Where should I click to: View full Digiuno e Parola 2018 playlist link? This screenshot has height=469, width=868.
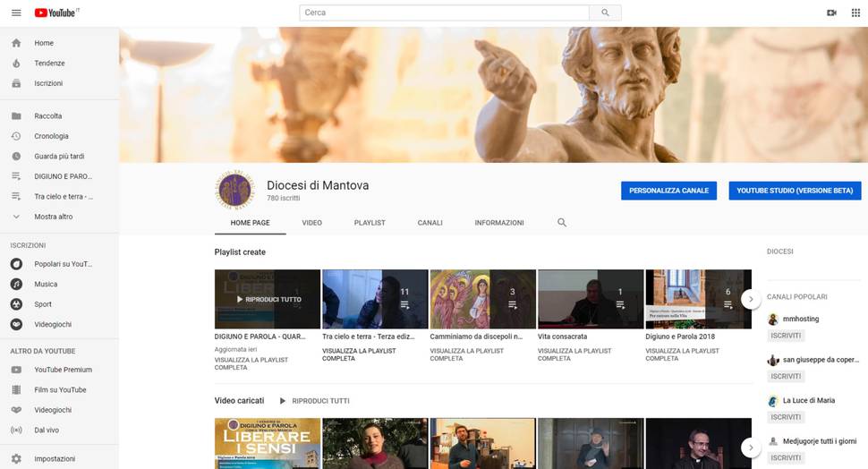click(x=683, y=354)
